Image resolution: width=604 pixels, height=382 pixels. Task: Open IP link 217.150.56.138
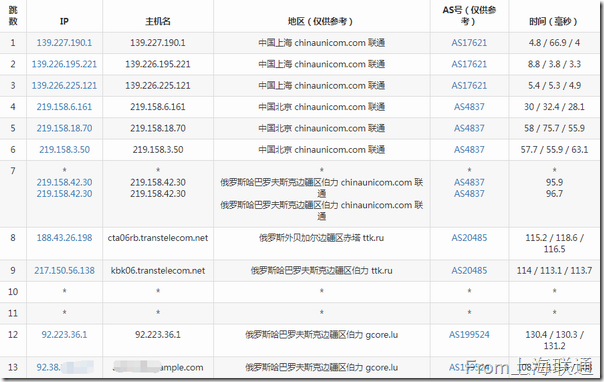[64, 270]
